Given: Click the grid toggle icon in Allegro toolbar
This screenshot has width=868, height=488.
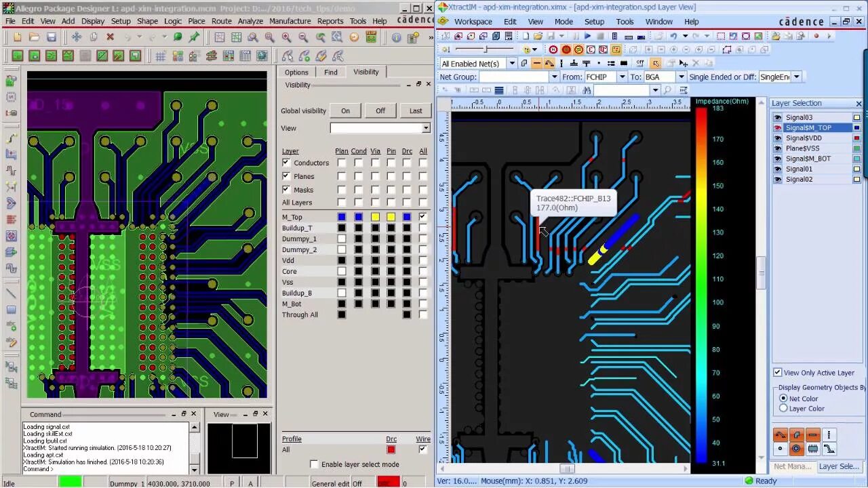Looking at the screenshot, I should (x=160, y=56).
